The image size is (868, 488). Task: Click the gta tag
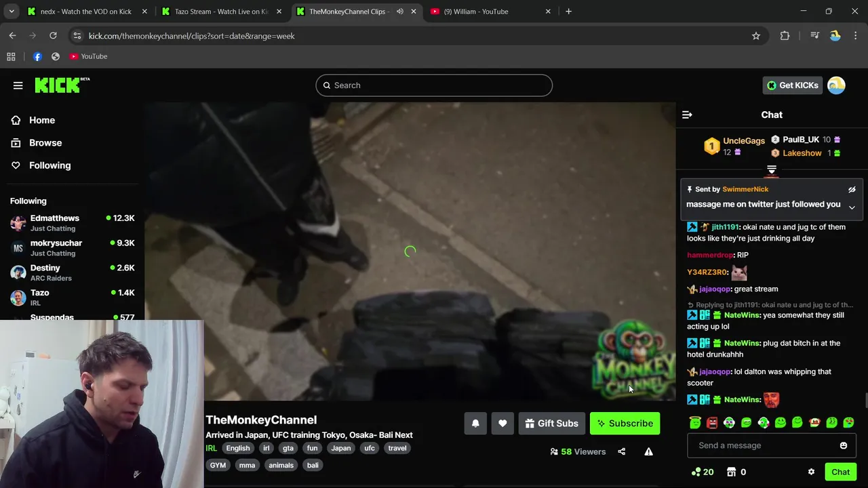tap(288, 448)
